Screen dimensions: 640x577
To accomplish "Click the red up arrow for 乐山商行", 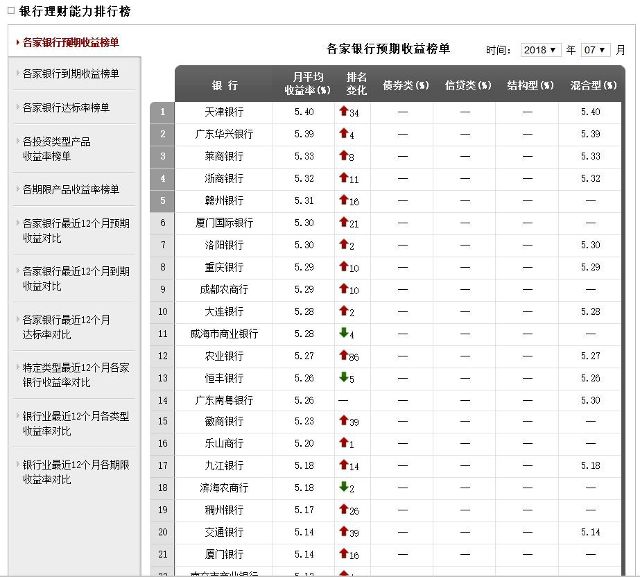I will coord(344,442).
